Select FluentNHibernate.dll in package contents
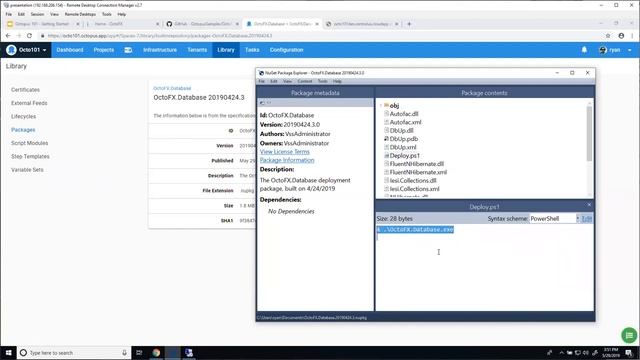 point(416,164)
